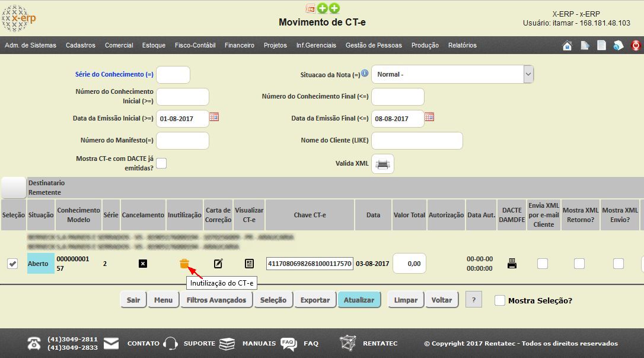Open calendar for Data da Emissão Final
644x358 pixels.
pyautogui.click(x=429, y=117)
